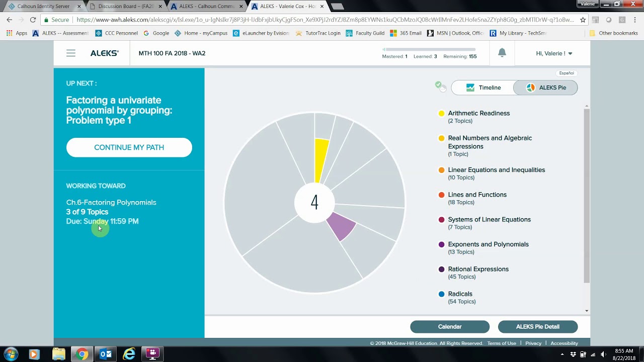This screenshot has height=362, width=644.
Task: Open the notifications bell
Action: click(x=502, y=53)
